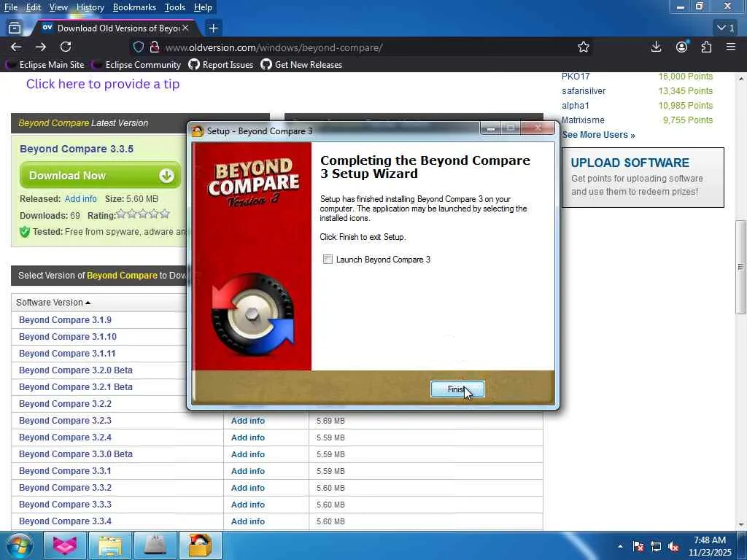
Task: Bookmark this page with star icon
Action: (x=584, y=47)
